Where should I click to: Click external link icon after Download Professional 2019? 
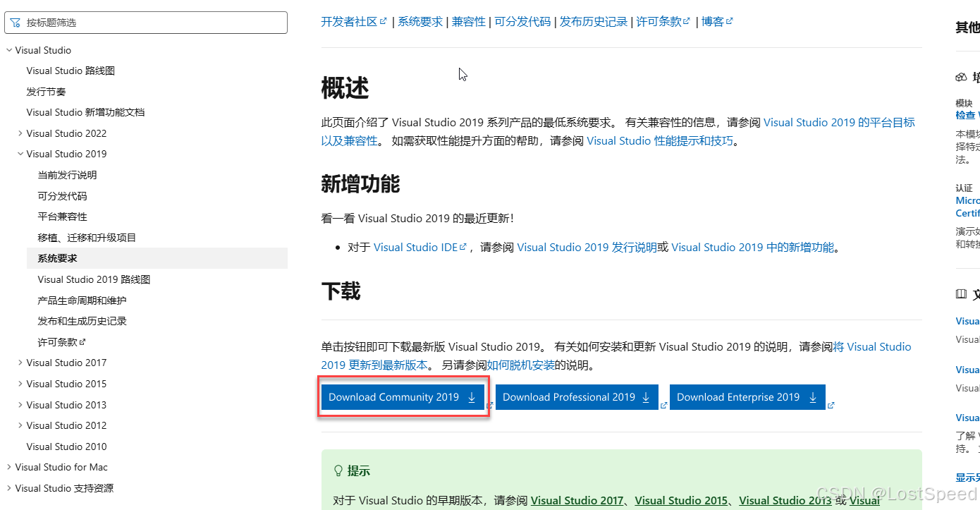point(663,405)
